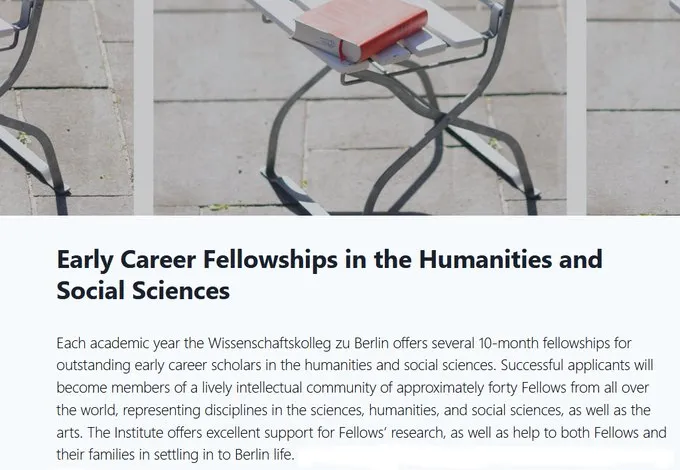Viewport: 680px width, 470px height.
Task: Click the white vertical post left of chair
Action: tap(144, 108)
